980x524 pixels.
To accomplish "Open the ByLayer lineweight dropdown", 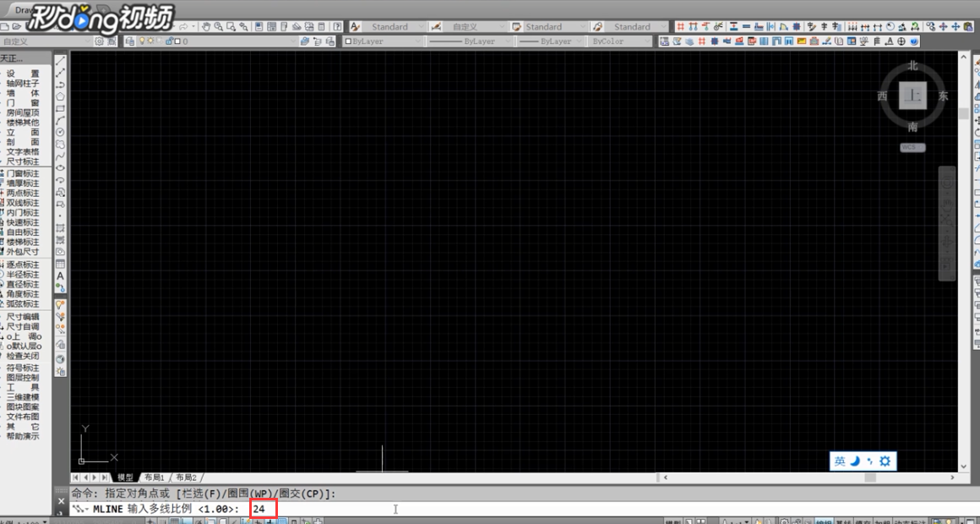I will 551,41.
